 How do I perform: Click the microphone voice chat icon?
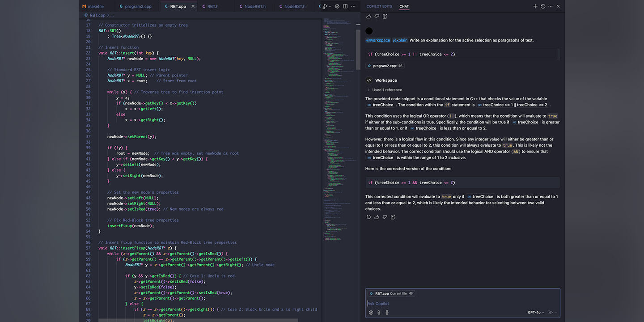pyautogui.click(x=387, y=313)
